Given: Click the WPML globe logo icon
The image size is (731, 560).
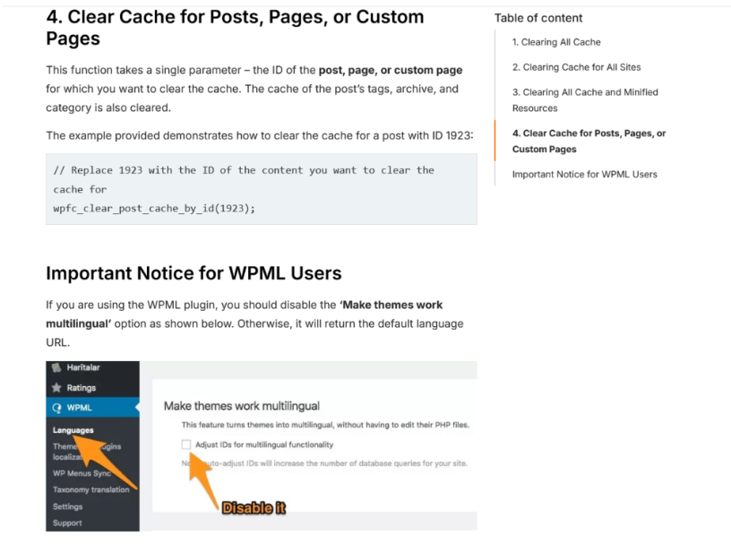Looking at the screenshot, I should (x=56, y=407).
